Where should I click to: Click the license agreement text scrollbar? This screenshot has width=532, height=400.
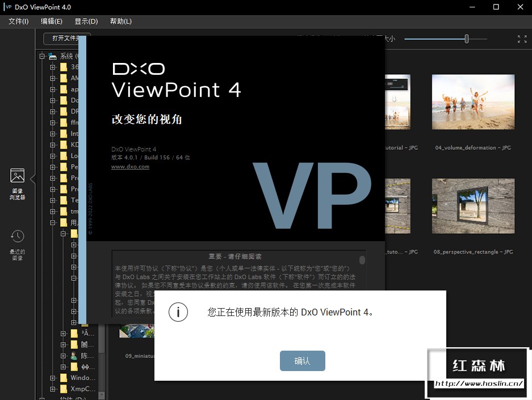[362, 260]
